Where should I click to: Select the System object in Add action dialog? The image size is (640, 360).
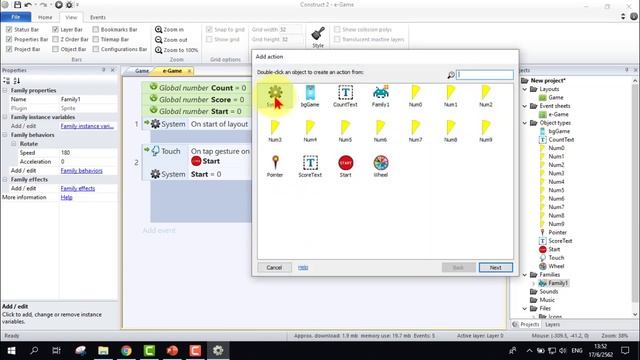275,96
